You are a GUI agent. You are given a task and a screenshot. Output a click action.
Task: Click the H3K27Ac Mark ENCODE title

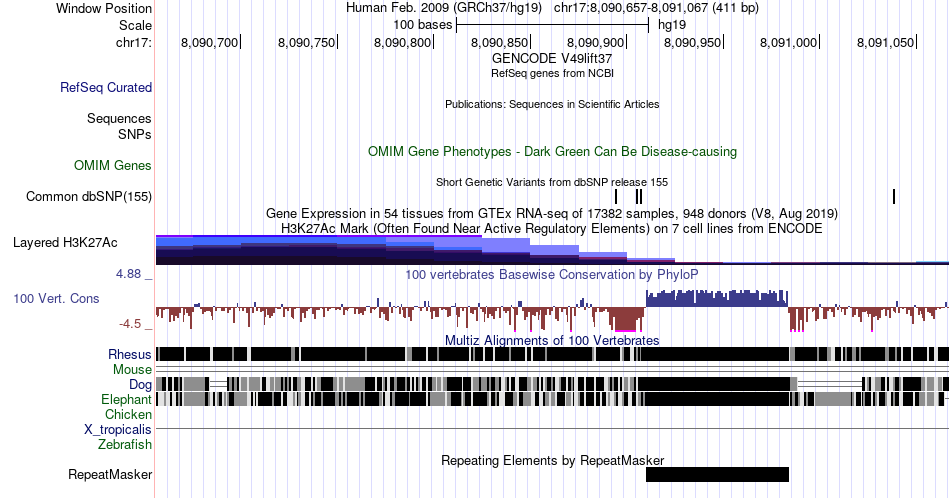pyautogui.click(x=552, y=228)
